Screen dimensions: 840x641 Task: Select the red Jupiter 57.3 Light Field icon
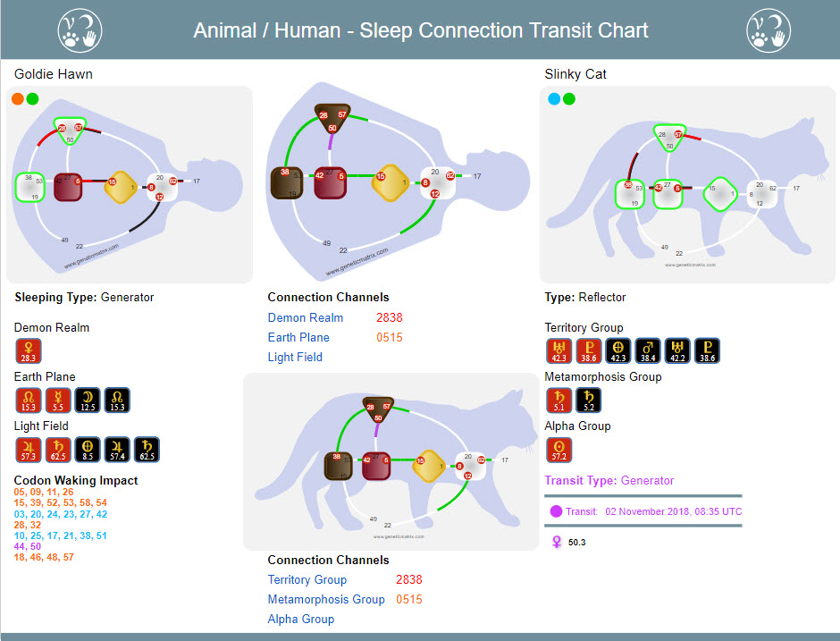point(29,450)
